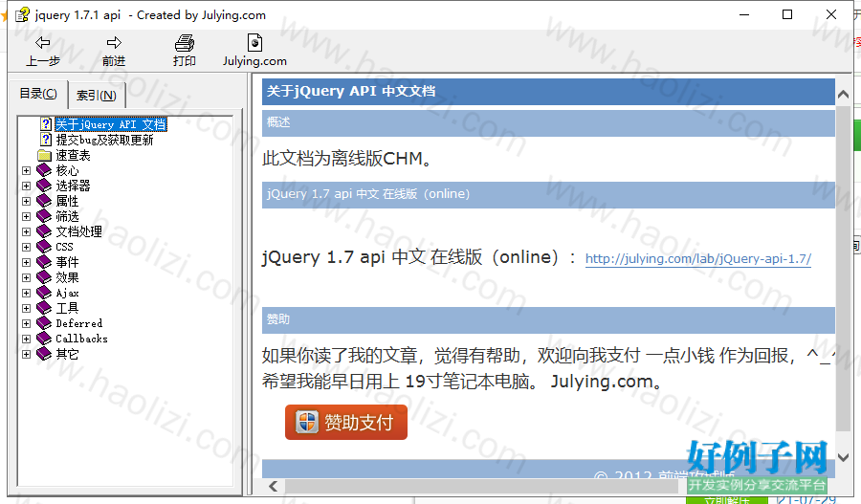
Task: Expand the 选择器 tree node
Action: (x=27, y=186)
